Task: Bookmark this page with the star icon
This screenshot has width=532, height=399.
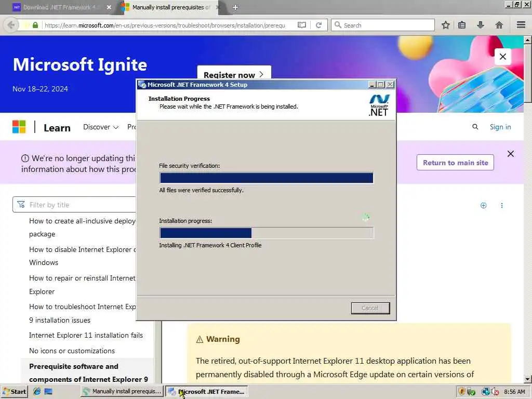Action: pos(445,25)
